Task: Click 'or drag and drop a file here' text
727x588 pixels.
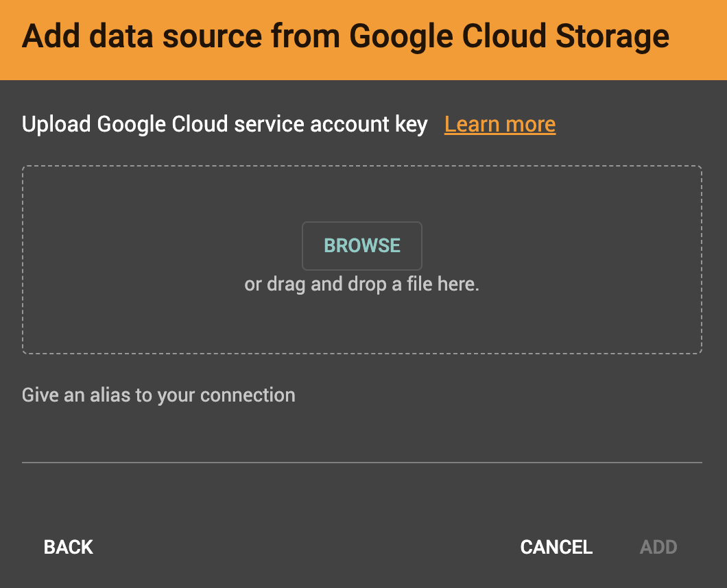Action: pos(362,283)
